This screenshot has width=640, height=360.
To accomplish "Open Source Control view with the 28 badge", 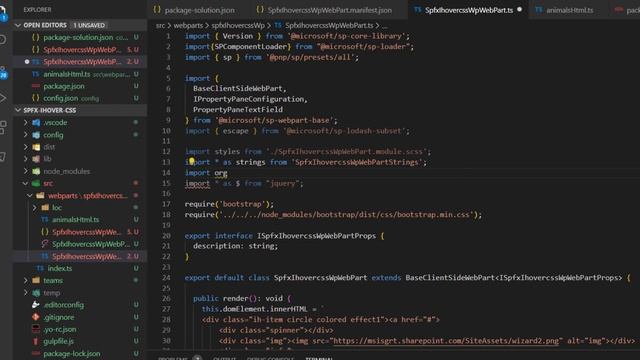I will (3, 72).
